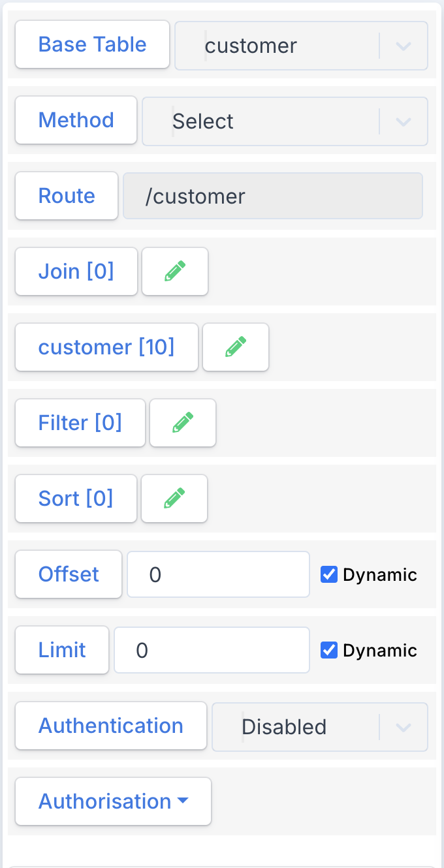Click the Limit value input field

point(212,650)
